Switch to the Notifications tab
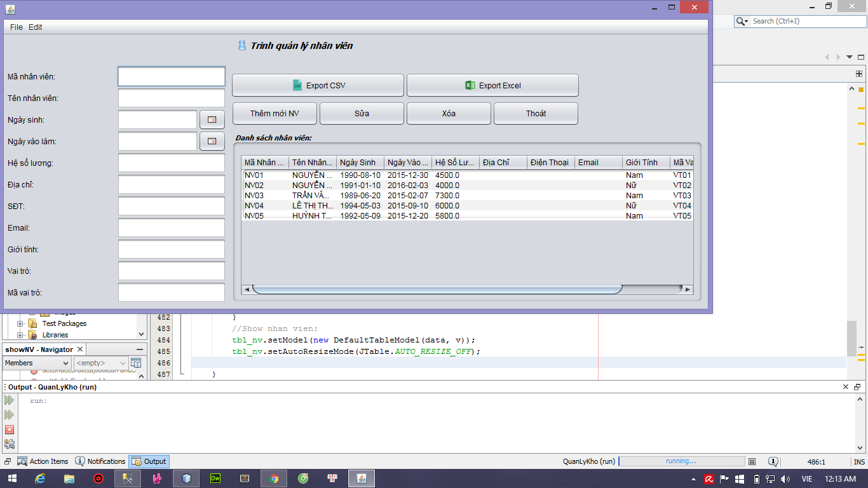 pyautogui.click(x=100, y=461)
